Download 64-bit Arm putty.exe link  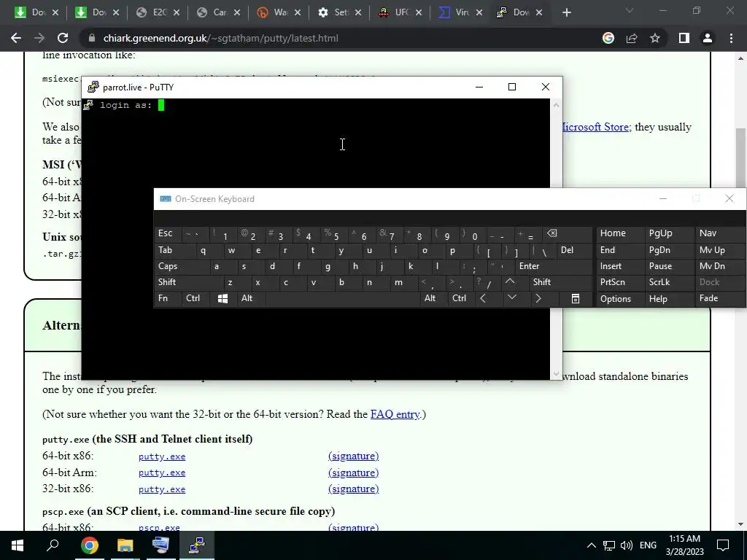coord(162,472)
